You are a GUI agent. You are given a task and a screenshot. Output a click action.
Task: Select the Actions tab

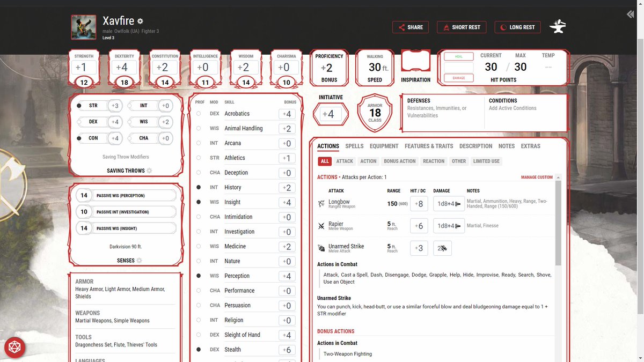tap(328, 146)
